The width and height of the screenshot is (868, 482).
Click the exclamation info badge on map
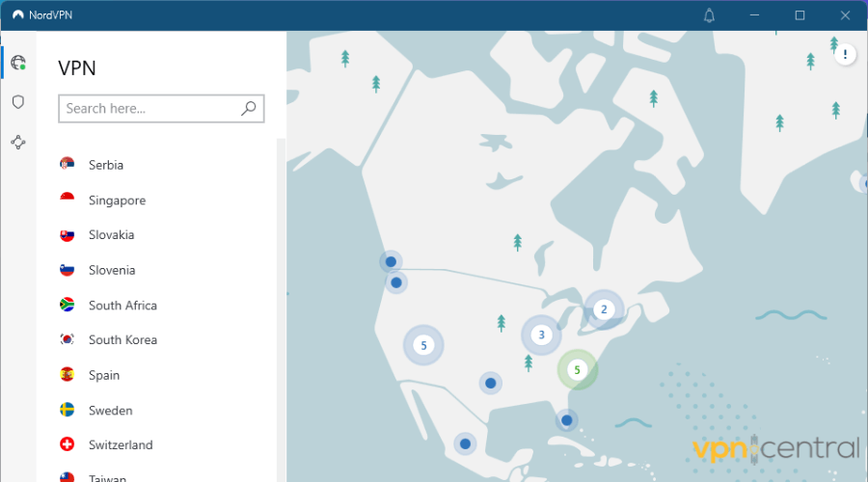(845, 55)
